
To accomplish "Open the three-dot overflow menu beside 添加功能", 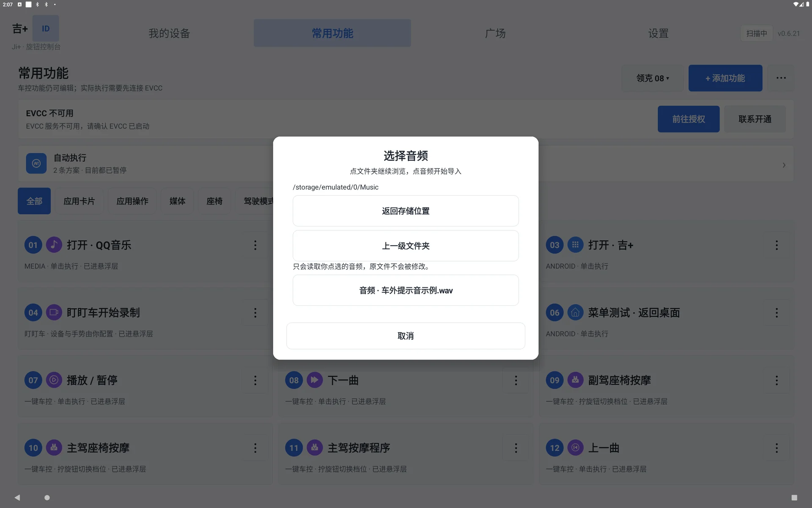I will coord(781,78).
